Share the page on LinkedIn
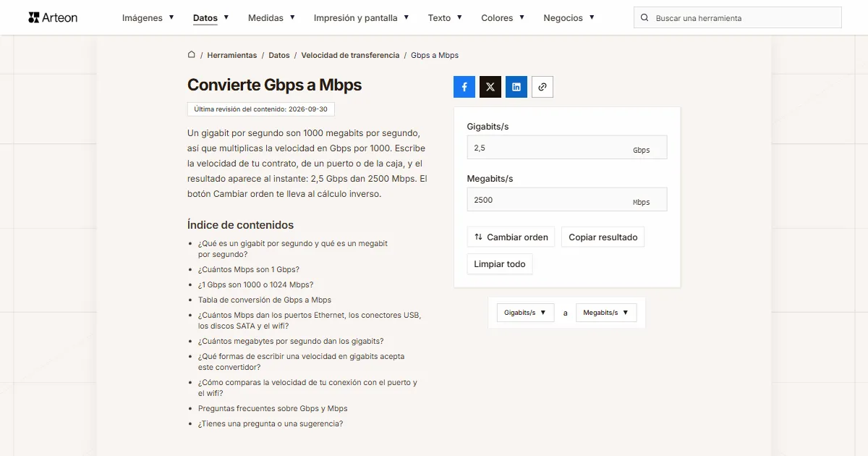The height and width of the screenshot is (456, 868). (516, 87)
